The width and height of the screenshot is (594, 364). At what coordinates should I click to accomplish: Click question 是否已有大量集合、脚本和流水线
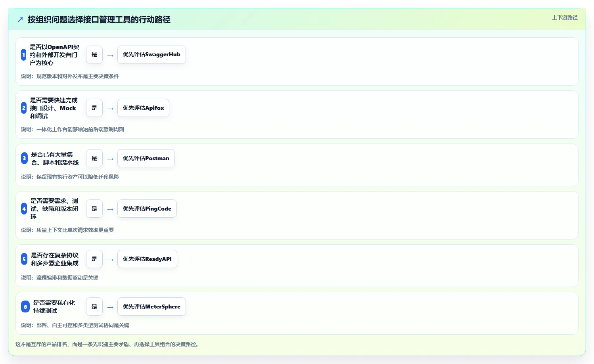[55, 158]
